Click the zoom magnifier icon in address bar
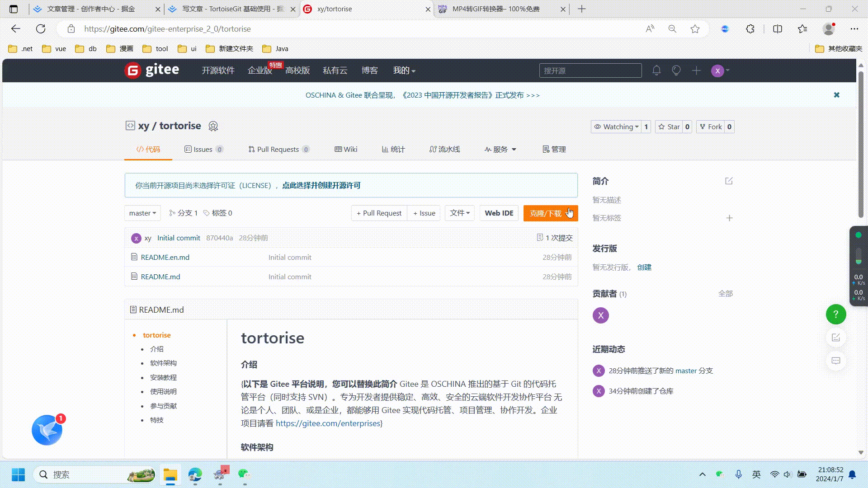Image resolution: width=868 pixels, height=488 pixels. [x=672, y=29]
